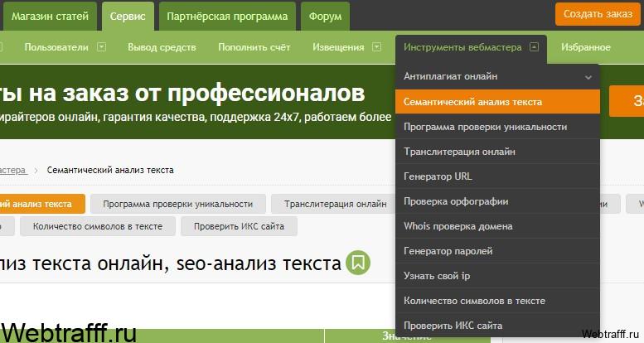Open the Магазин статей tab
The image size is (644, 343).
(x=50, y=17)
